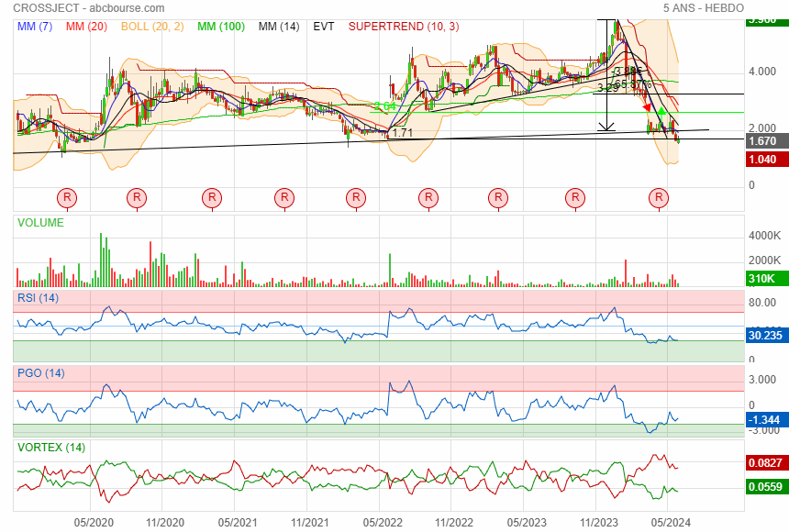Click the EVT legend label

coord(324,27)
